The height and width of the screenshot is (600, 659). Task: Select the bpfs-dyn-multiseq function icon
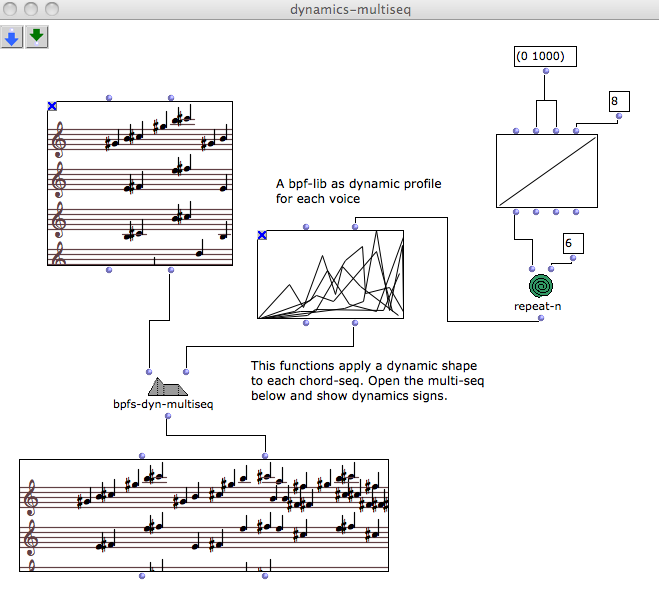click(x=167, y=386)
